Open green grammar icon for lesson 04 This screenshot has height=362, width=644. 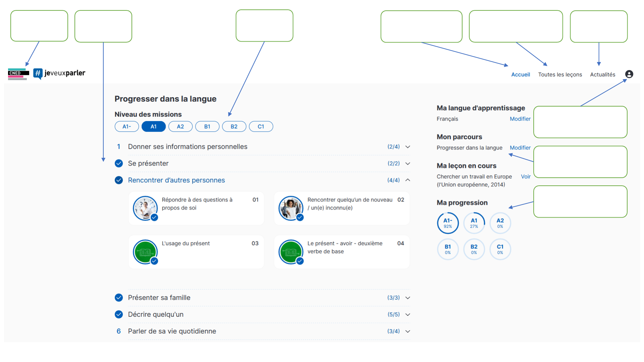[291, 252]
